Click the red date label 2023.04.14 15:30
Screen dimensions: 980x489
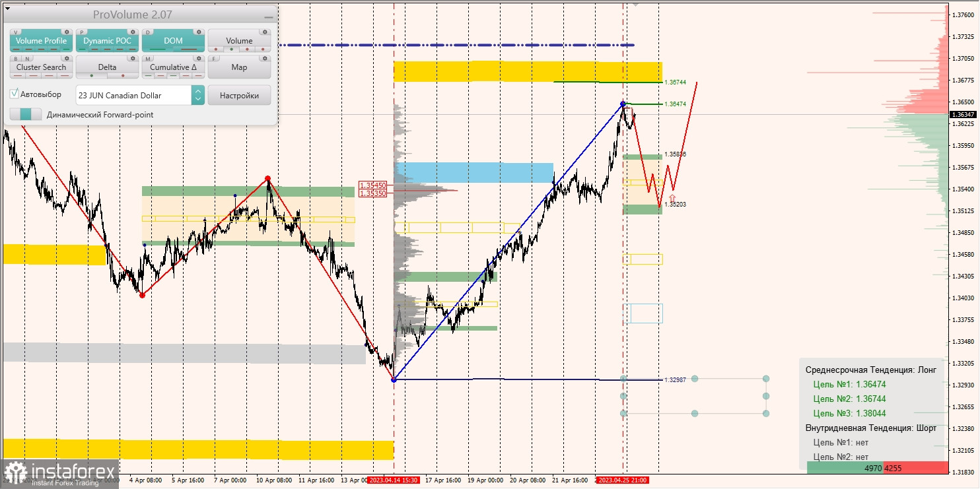[394, 480]
